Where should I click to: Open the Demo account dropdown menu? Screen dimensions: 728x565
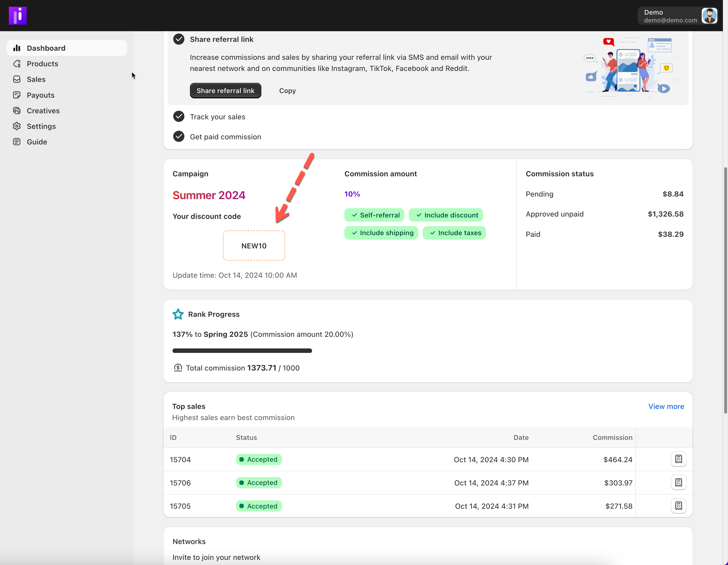(670, 16)
